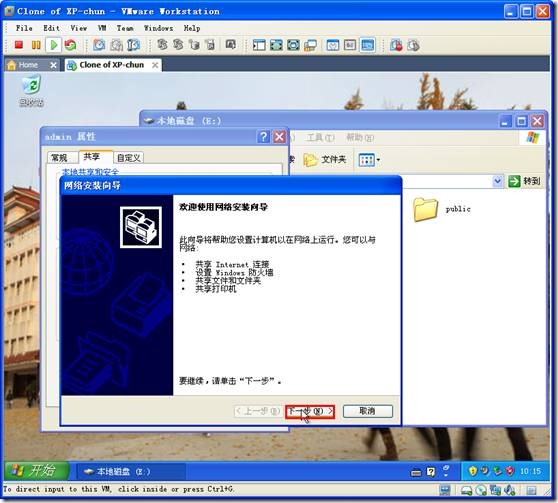
Task: Close the Clone of XP-chun tab
Action: point(155,65)
